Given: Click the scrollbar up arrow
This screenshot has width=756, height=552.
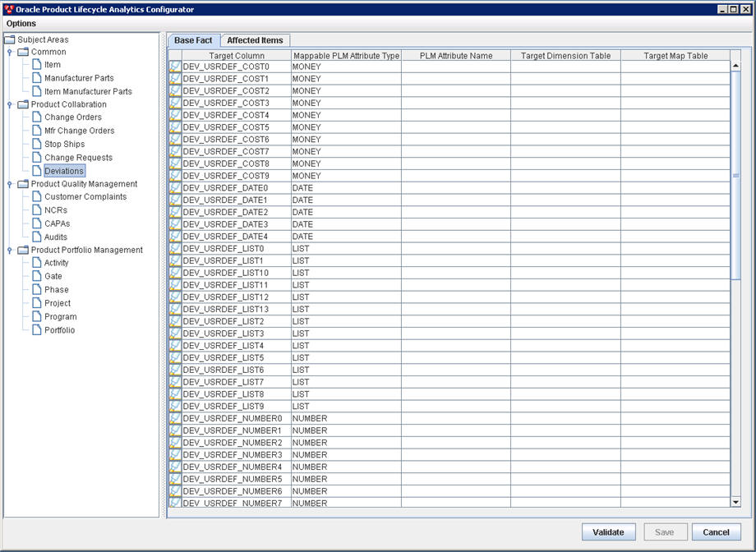Looking at the screenshot, I should click(x=735, y=66).
